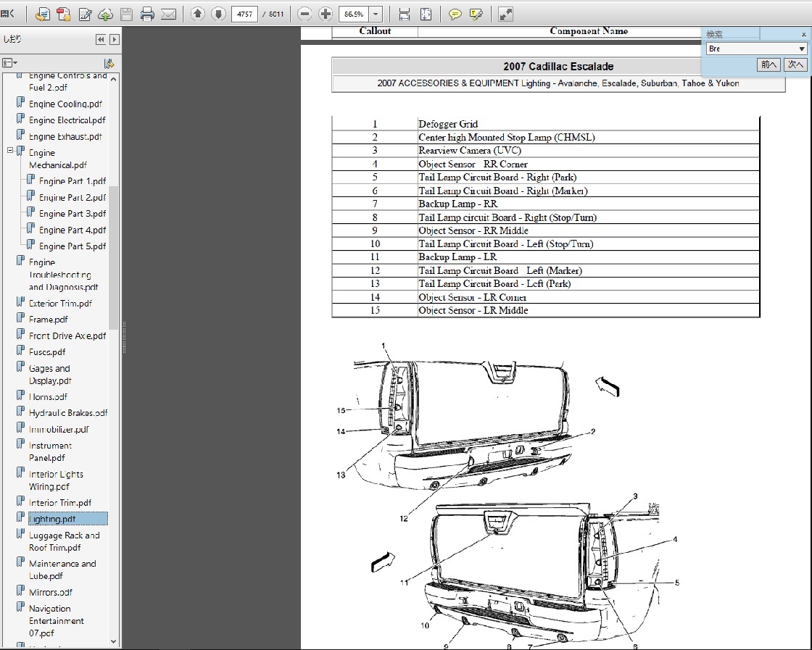Open Luggage Rack and Roof Trim.pdf bookmark
This screenshot has height=650, width=812.
65,541
